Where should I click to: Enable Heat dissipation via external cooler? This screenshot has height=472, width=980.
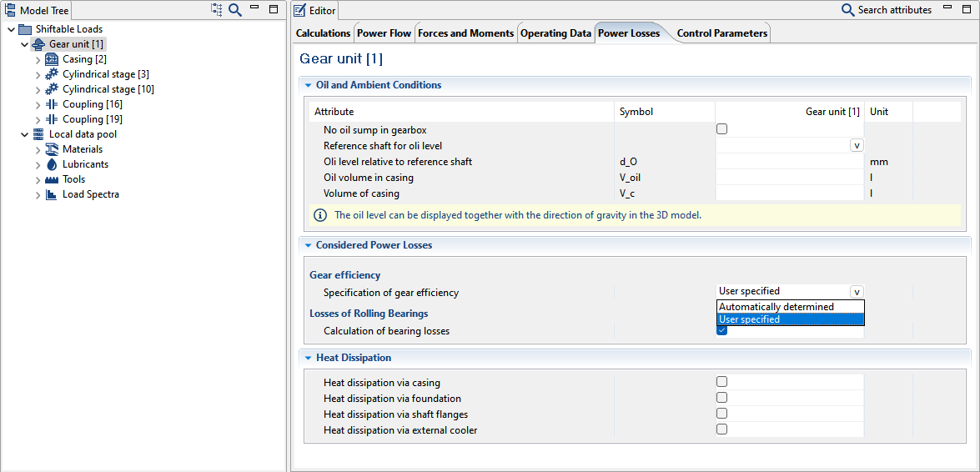tap(722, 429)
